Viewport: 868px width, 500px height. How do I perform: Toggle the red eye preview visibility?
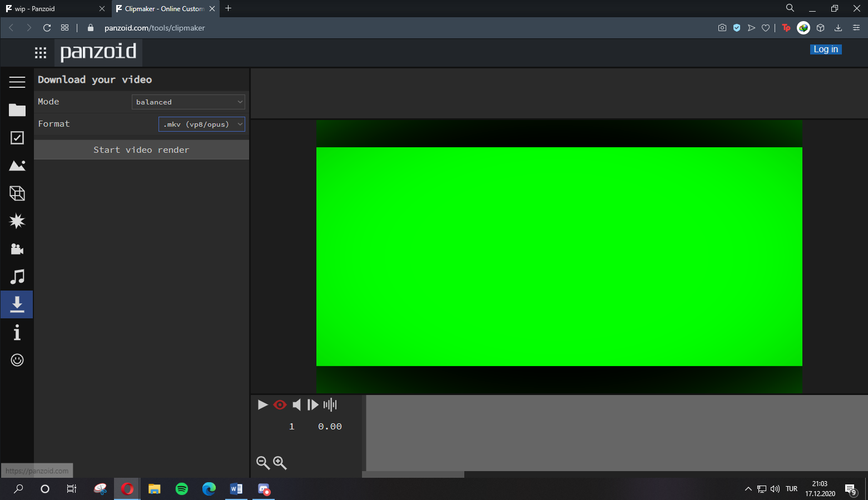(280, 405)
